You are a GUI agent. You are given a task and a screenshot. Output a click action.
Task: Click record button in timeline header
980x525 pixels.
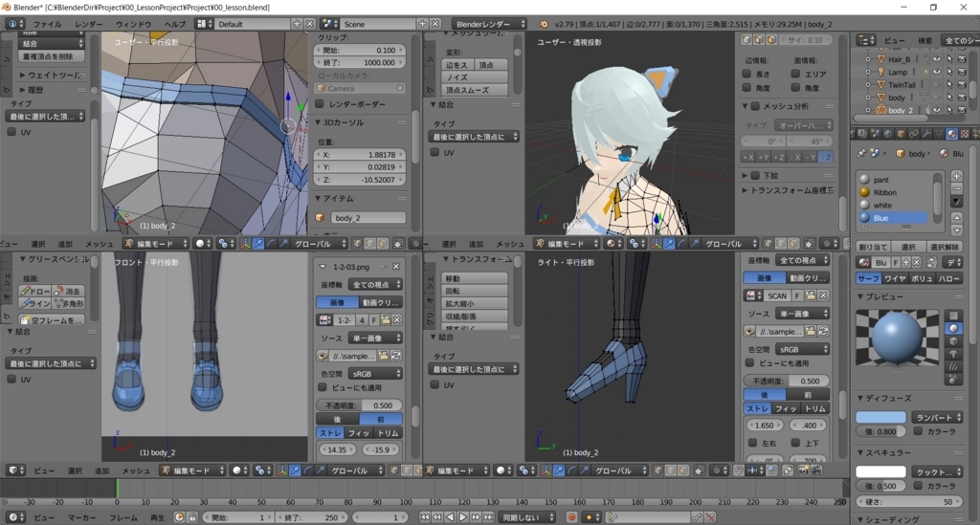coord(571,517)
